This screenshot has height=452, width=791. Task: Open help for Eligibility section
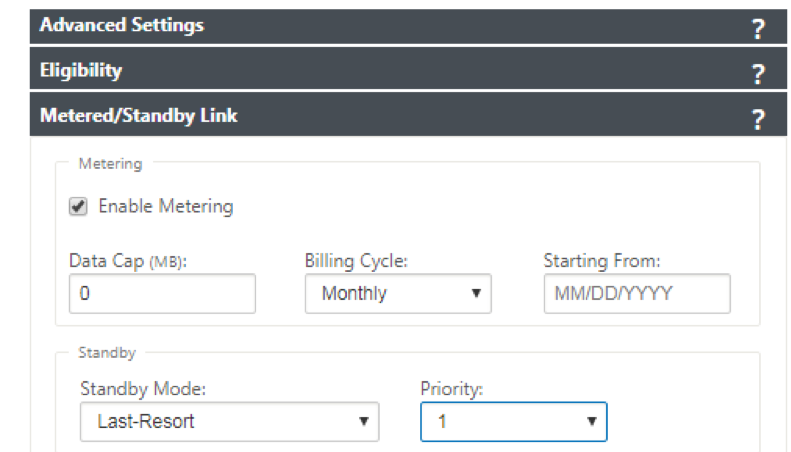758,74
